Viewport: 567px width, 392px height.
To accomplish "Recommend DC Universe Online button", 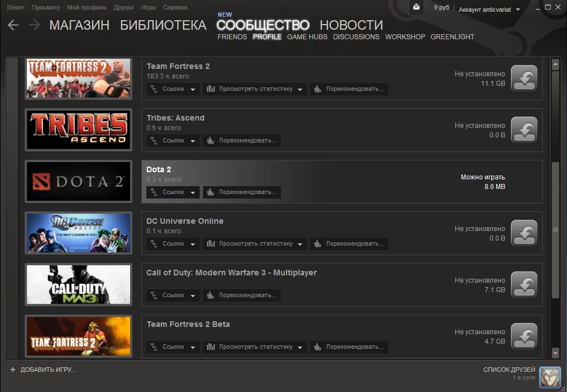I will point(349,244).
